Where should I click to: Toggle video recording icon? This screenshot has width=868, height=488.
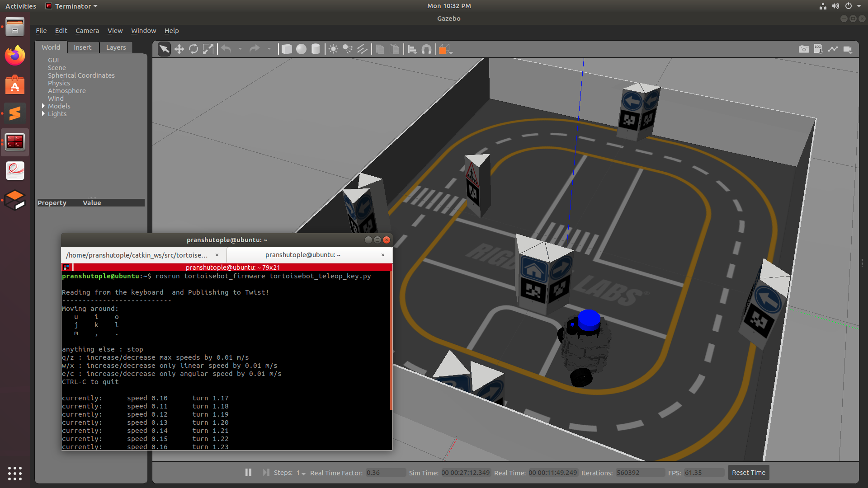848,49
